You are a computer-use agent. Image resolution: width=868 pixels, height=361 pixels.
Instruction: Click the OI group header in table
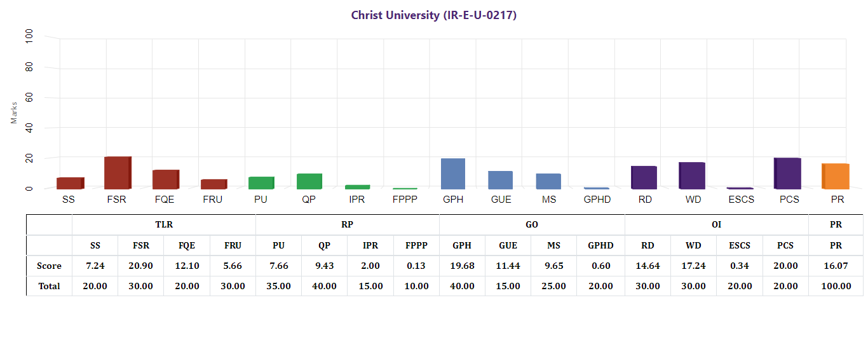(x=716, y=225)
